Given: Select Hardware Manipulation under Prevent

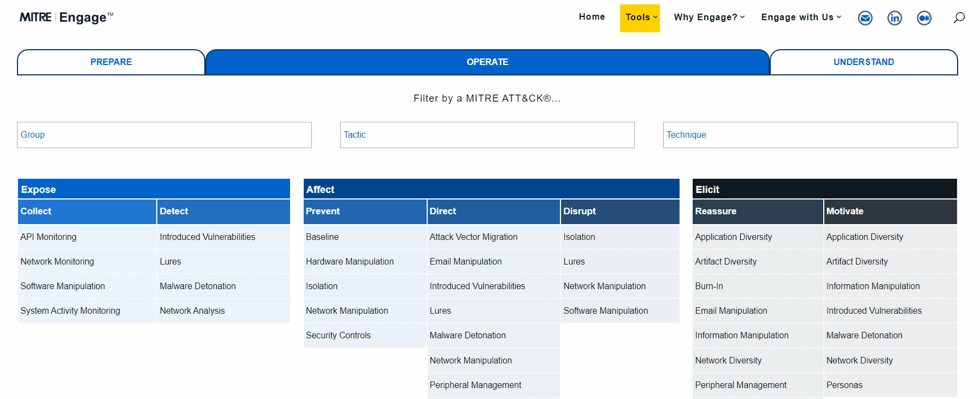Looking at the screenshot, I should click(350, 262).
